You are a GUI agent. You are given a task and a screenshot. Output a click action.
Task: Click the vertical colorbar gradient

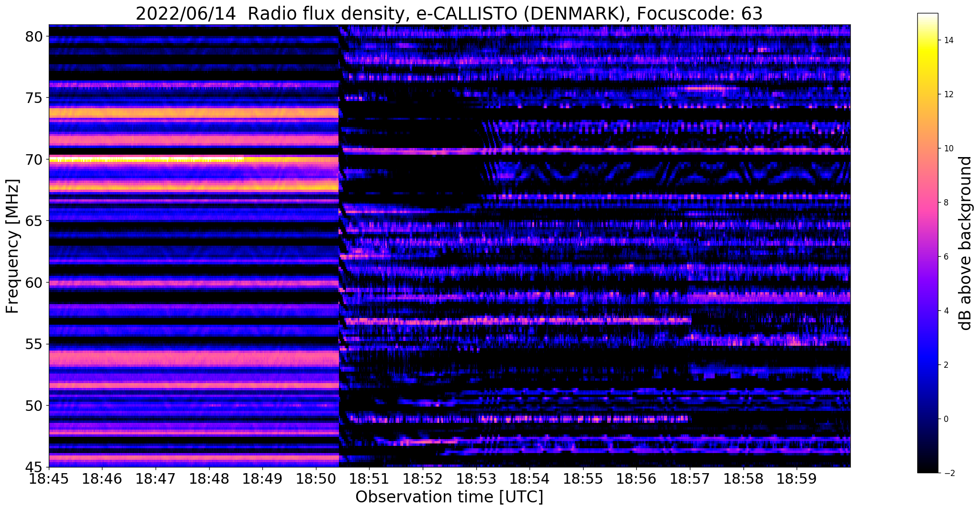927,243
